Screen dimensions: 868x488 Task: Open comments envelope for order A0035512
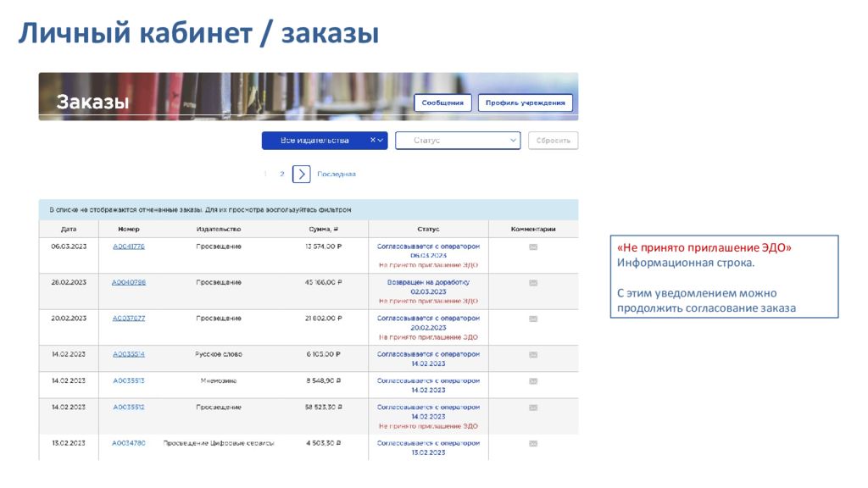[x=533, y=408]
